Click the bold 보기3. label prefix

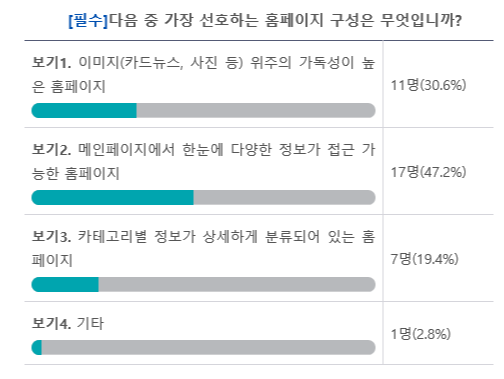pos(51,237)
